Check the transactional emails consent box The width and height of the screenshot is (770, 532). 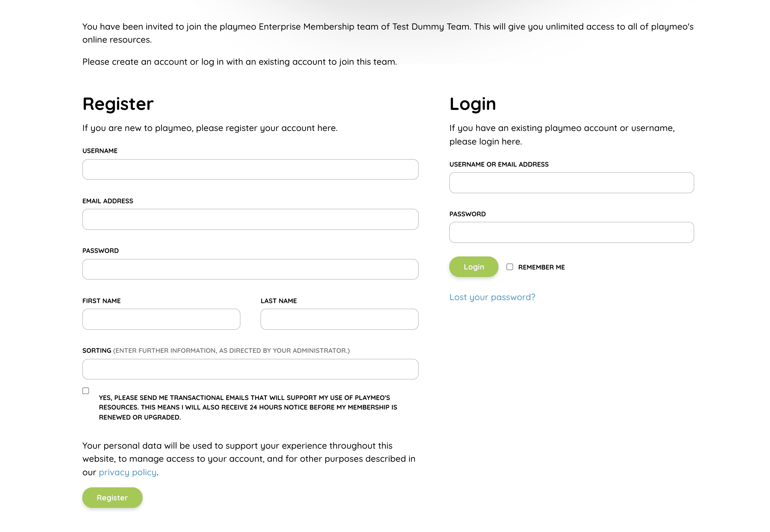(x=86, y=390)
